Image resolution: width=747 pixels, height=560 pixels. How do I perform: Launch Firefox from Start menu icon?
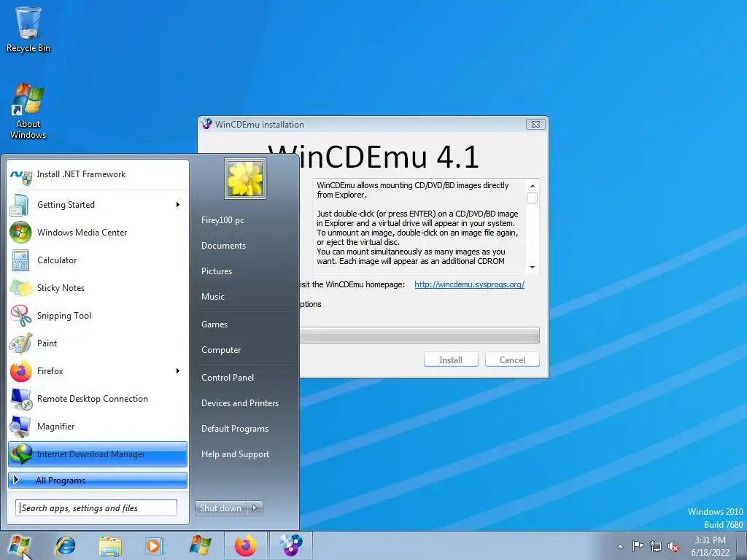coord(21,371)
